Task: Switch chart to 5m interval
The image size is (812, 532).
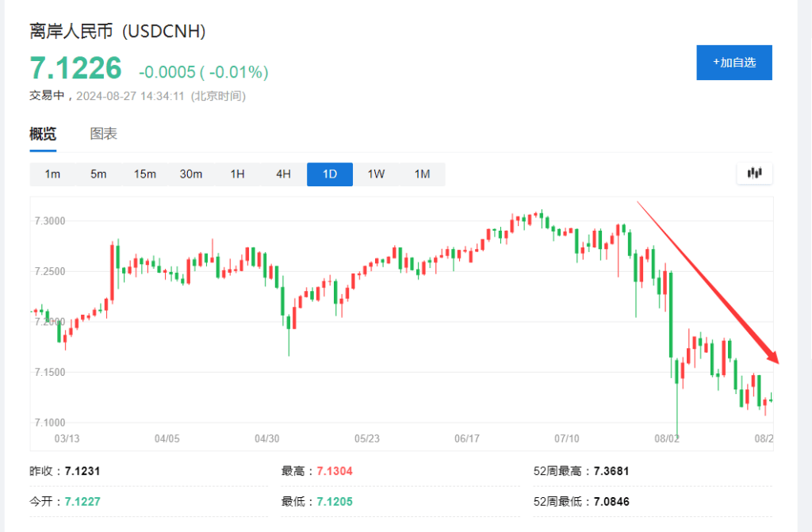Action: click(98, 174)
